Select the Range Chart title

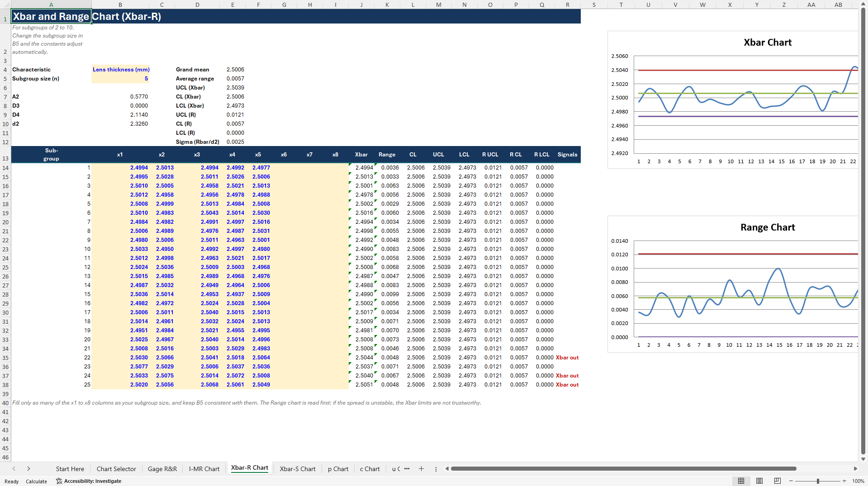click(768, 227)
